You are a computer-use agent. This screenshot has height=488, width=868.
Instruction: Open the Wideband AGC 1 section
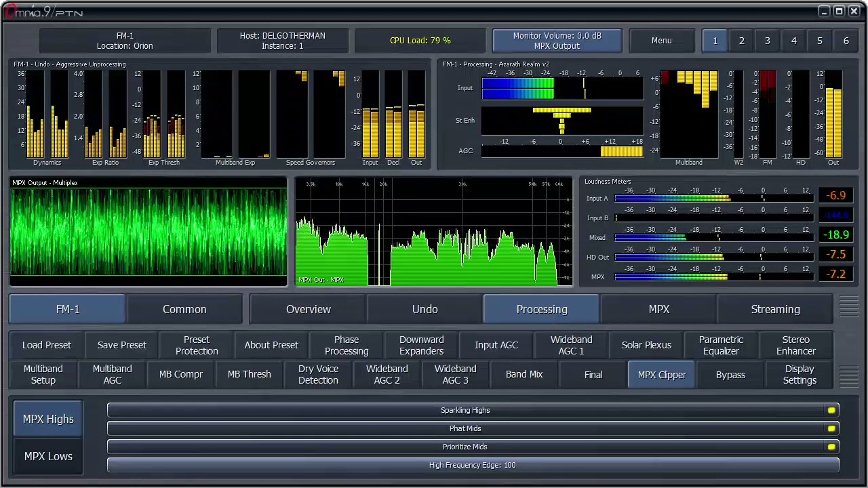(x=571, y=345)
